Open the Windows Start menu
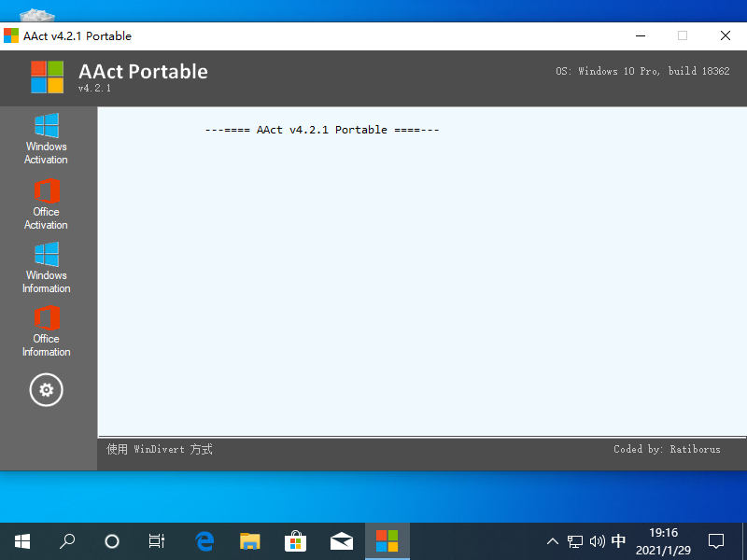The width and height of the screenshot is (747, 560). tap(22, 541)
